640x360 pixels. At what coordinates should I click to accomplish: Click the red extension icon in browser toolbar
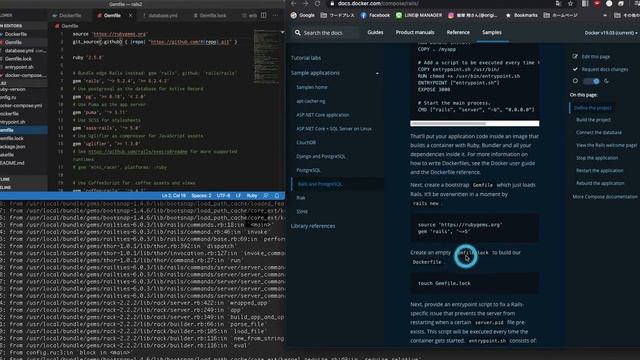pyautogui.click(x=597, y=4)
